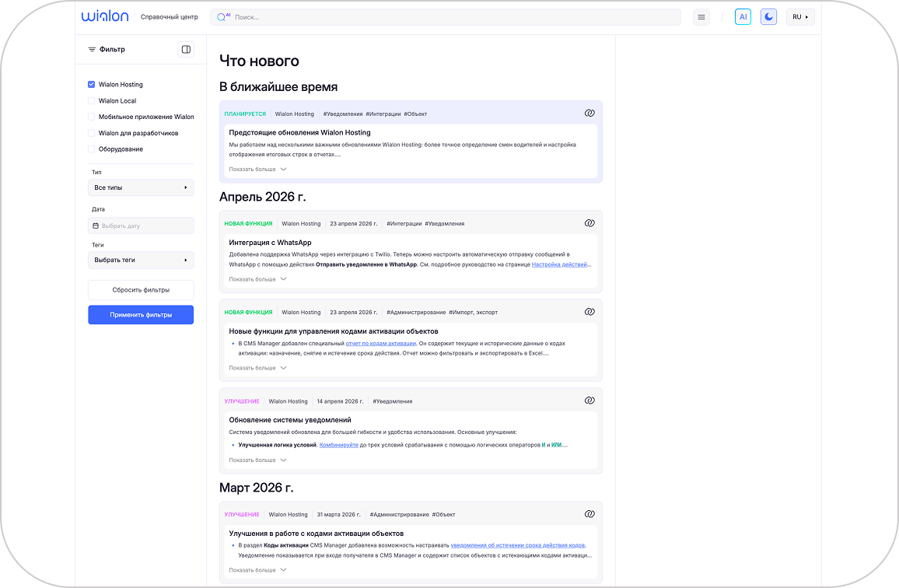
Task: Click the Выбрать дату date field
Action: pyautogui.click(x=141, y=226)
